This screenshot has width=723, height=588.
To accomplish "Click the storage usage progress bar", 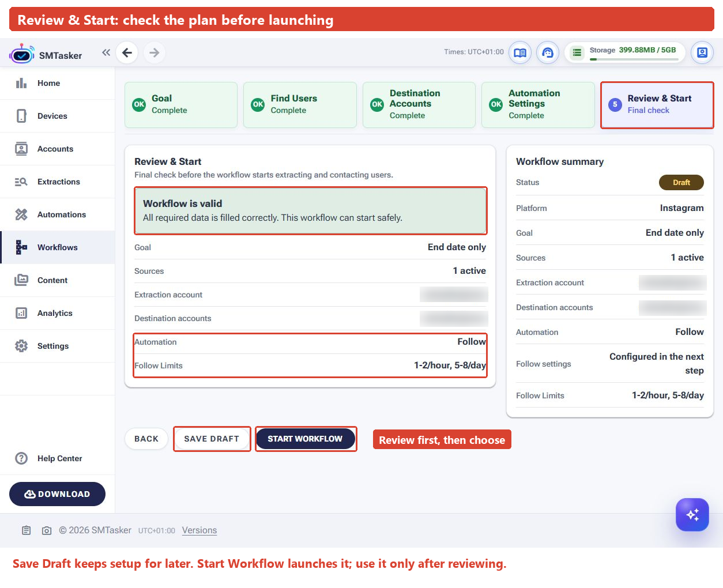I will click(x=634, y=59).
